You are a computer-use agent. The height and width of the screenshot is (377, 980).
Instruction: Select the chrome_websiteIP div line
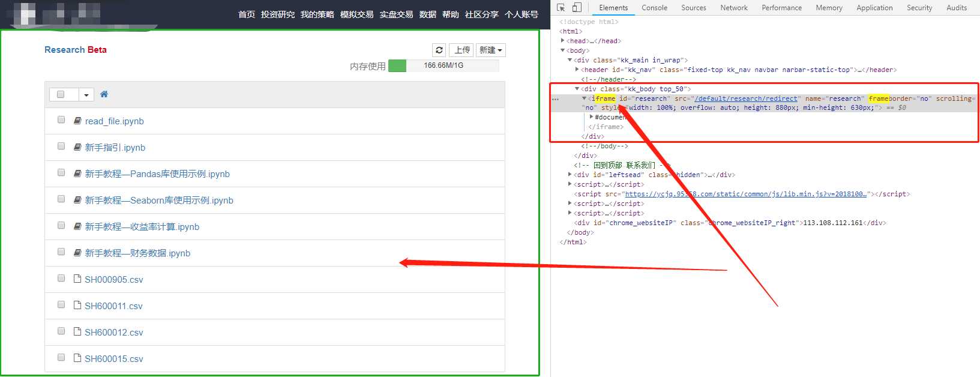point(730,223)
